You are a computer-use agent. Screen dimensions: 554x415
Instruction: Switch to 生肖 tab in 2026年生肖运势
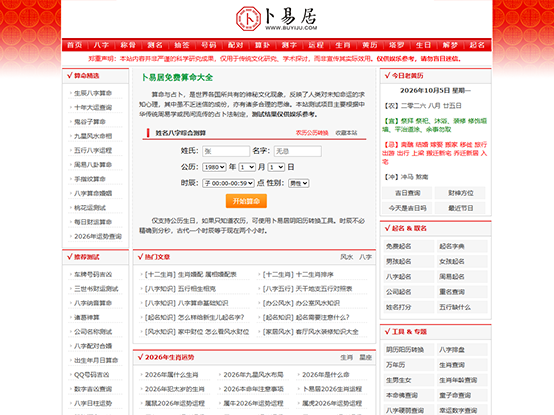coord(347,357)
